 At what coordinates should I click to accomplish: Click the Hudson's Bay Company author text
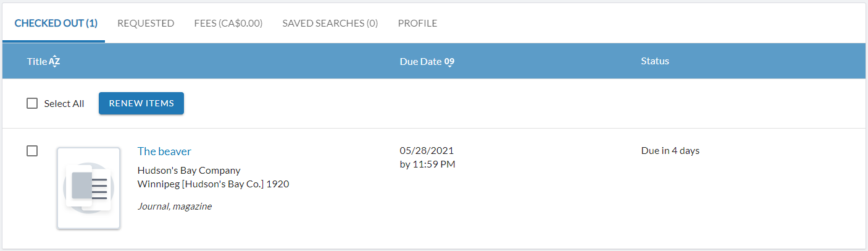[189, 170]
